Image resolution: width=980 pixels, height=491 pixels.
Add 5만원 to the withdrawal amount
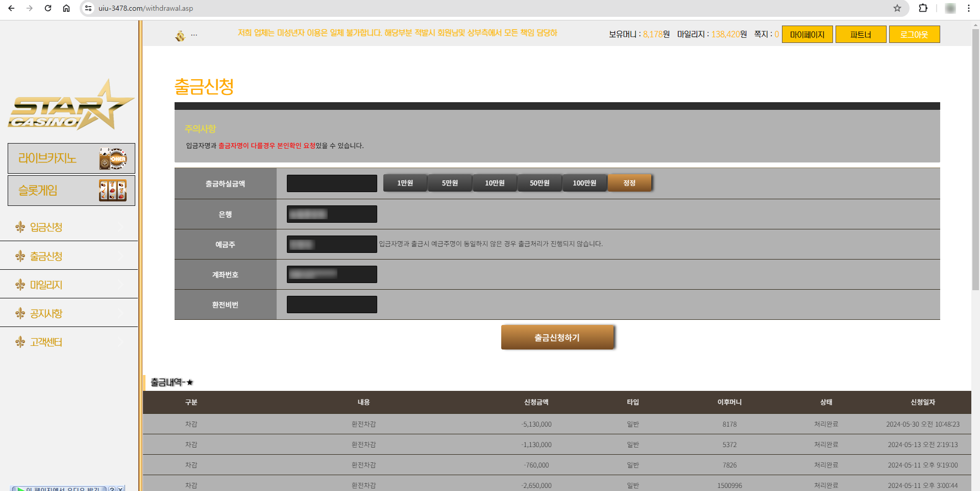click(450, 183)
